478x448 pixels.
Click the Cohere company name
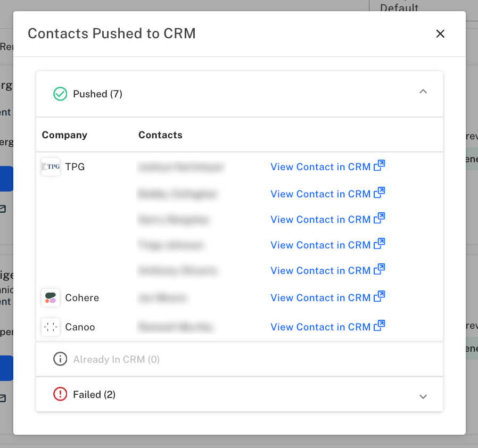(x=82, y=298)
